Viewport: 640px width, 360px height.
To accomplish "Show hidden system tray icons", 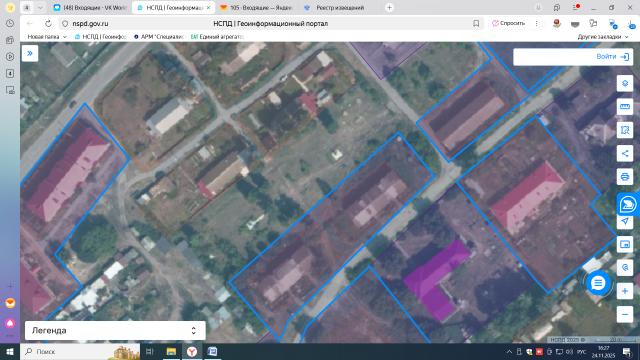I will click(509, 351).
